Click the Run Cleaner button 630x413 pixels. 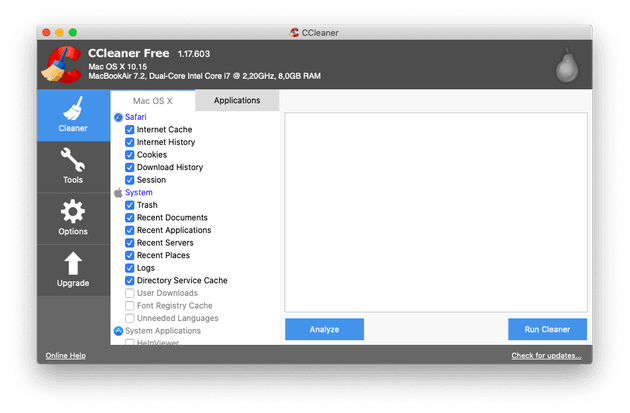click(x=547, y=329)
